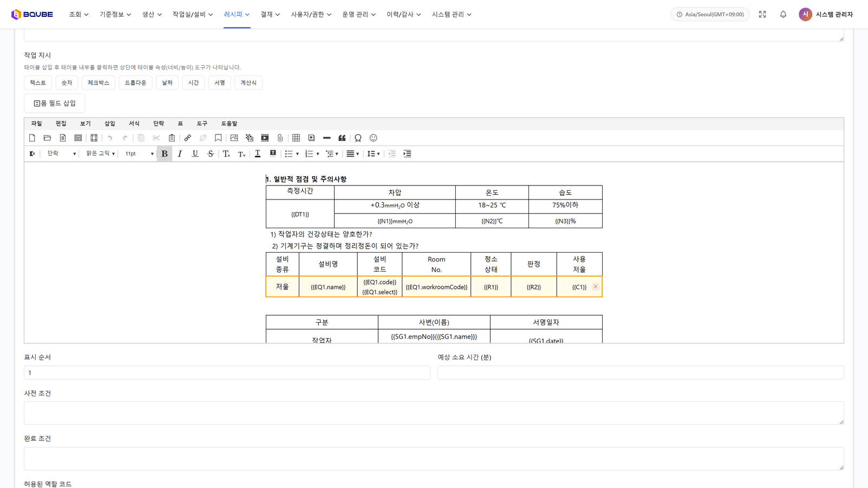The image size is (868, 488).
Task: Insert a table using the grid icon
Action: point(296,138)
